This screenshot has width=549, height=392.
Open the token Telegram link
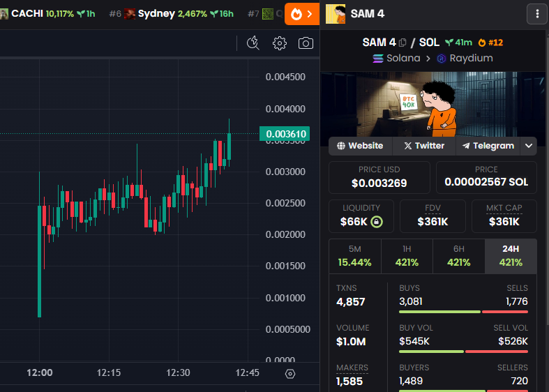tap(488, 146)
